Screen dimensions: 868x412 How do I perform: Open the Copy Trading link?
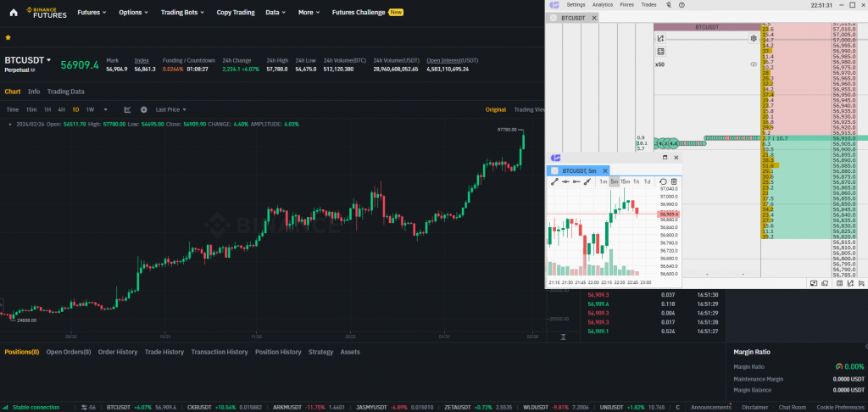click(236, 12)
